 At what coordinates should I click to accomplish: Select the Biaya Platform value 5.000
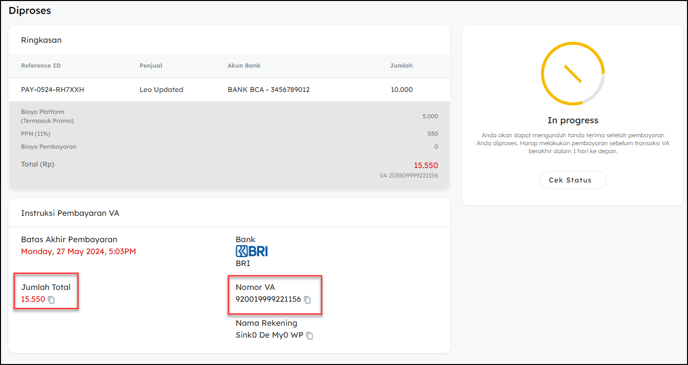(x=430, y=117)
